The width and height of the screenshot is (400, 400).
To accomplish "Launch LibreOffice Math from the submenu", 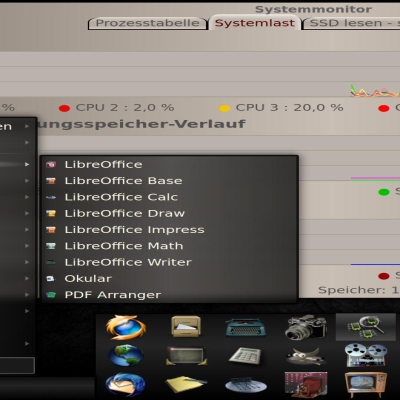I will pos(169,246).
